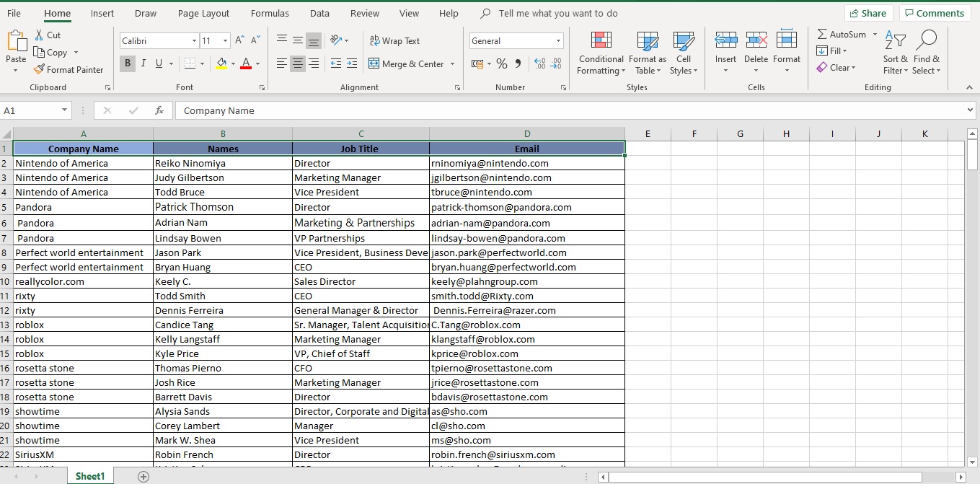980x484 pixels.
Task: Toggle Wrap Text for selection
Action: pos(394,40)
